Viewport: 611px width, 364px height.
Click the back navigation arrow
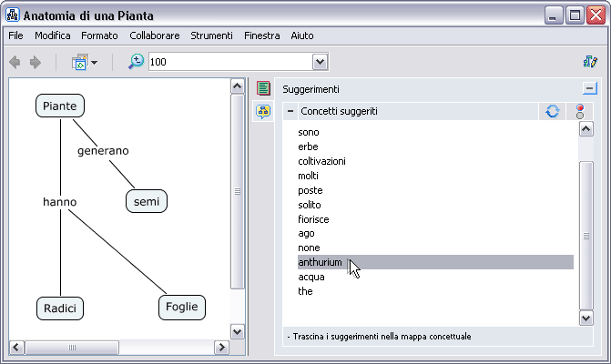click(x=15, y=62)
